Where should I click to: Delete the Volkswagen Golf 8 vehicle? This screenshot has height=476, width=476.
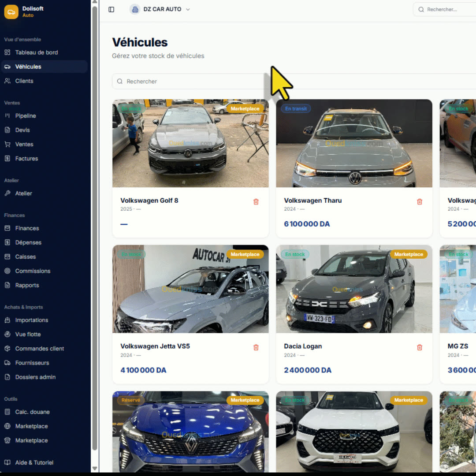256,202
